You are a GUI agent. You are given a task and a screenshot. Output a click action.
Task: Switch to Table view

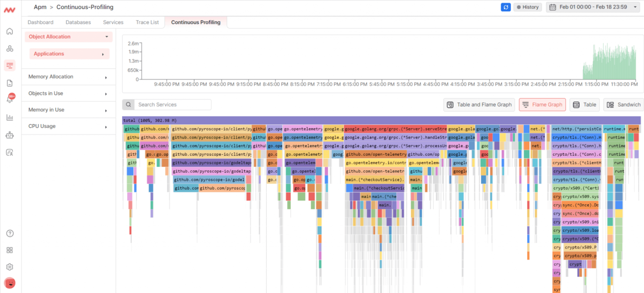pos(584,105)
